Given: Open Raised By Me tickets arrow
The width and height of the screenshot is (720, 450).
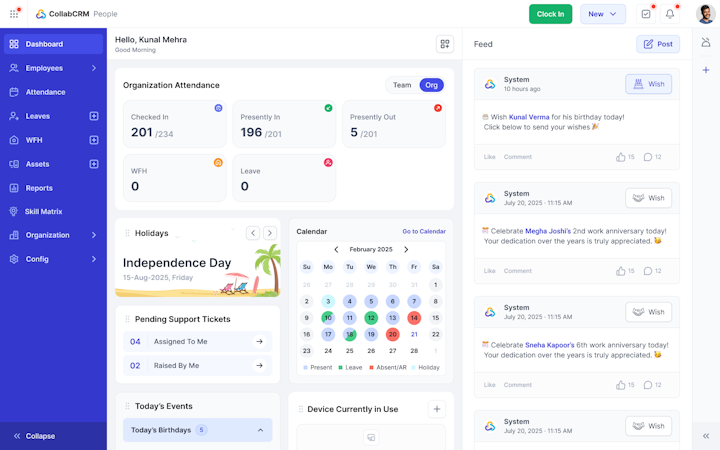Looking at the screenshot, I should [259, 366].
